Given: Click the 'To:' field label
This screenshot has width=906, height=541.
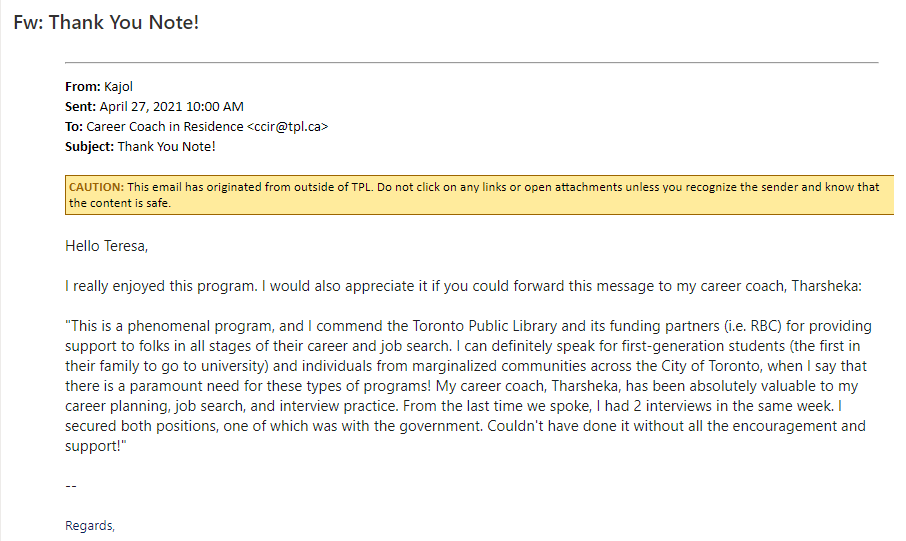Looking at the screenshot, I should point(74,127).
